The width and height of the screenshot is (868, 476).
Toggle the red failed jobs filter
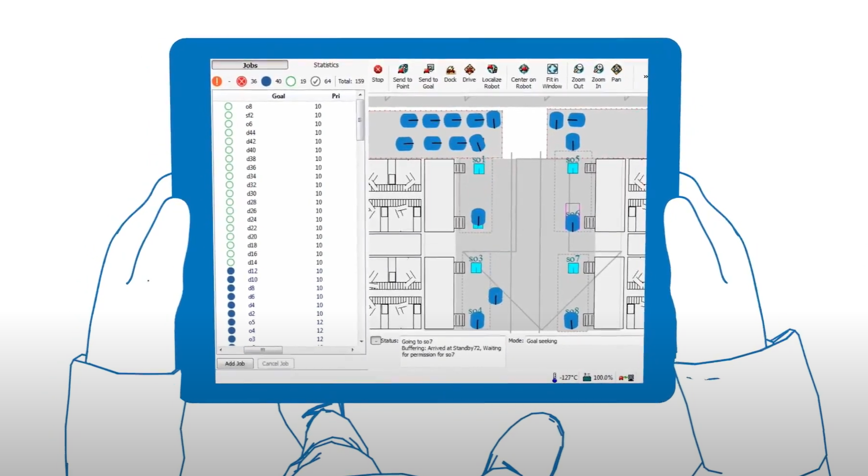point(242,82)
